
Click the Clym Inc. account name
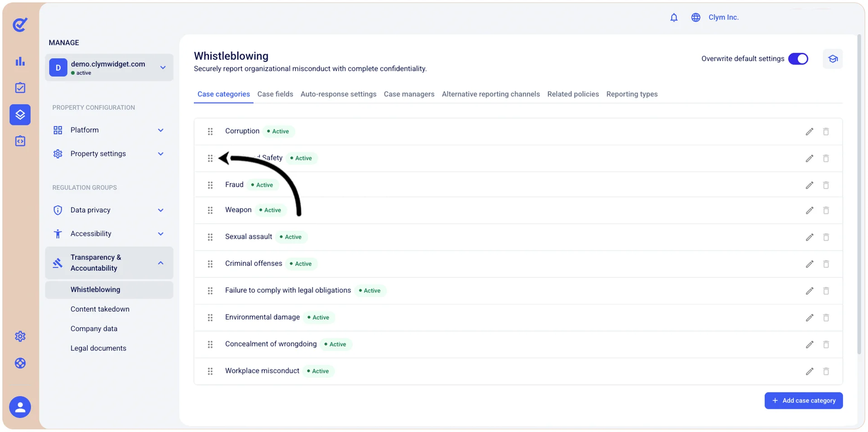tap(723, 17)
